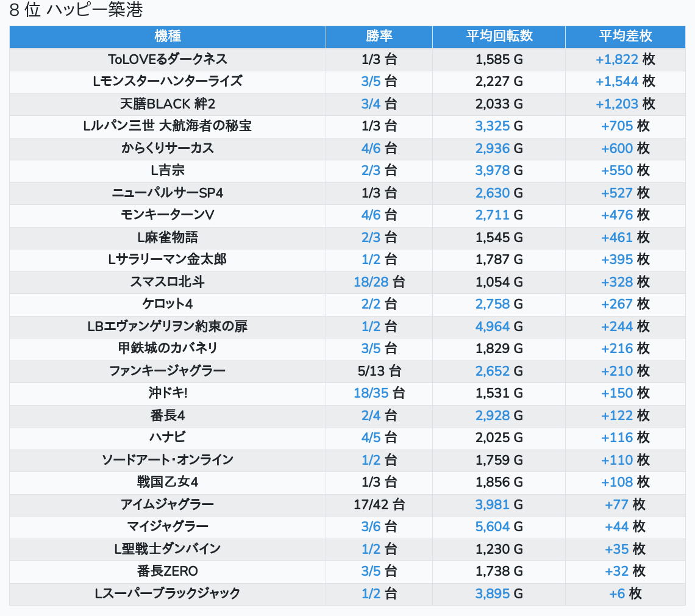Screen dimensions: 695x616
Task: Click the 1,230 G rotation value
Action: (499, 549)
